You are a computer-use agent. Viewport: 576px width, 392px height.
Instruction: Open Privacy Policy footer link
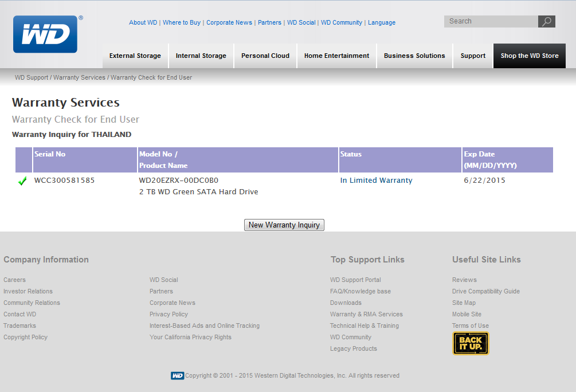pos(169,314)
